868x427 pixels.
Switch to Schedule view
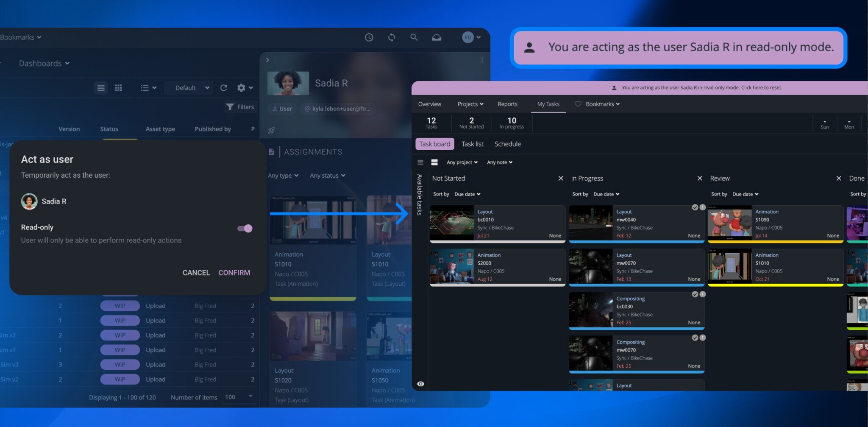tap(507, 144)
